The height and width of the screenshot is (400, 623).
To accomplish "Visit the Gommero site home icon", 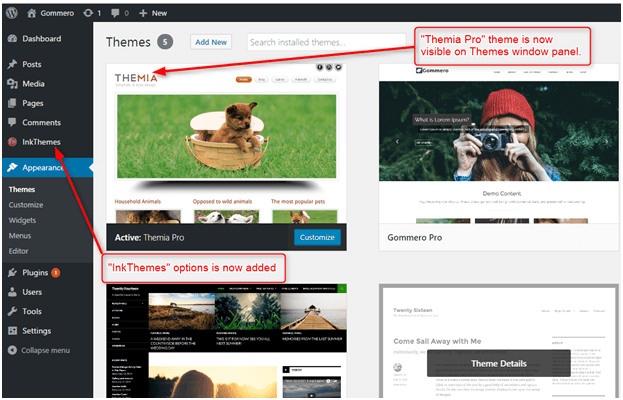I will point(31,13).
